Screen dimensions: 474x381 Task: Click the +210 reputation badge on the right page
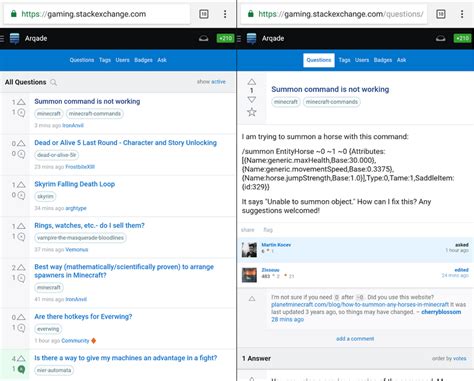pos(462,39)
